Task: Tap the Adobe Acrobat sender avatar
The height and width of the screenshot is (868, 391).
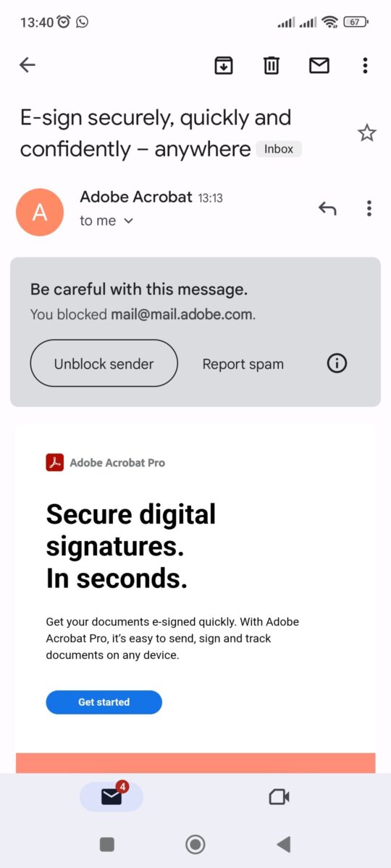Action: tap(40, 211)
